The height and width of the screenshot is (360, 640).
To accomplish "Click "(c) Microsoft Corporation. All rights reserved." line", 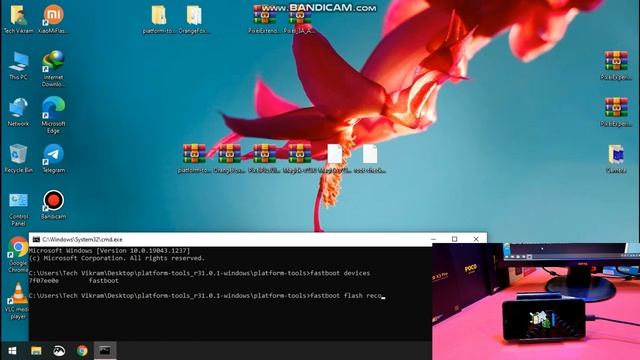I will pyautogui.click(x=117, y=258).
